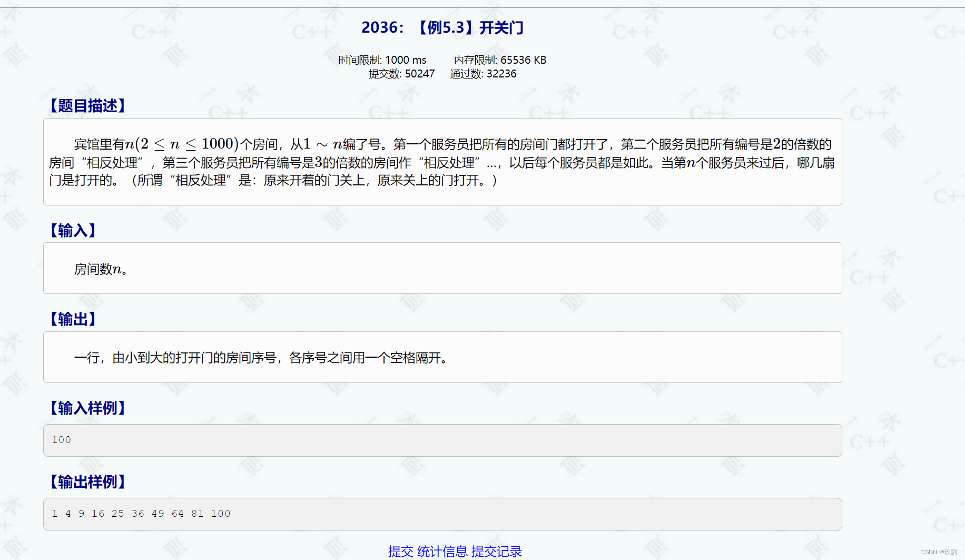Click the sample input value 100

(x=61, y=440)
